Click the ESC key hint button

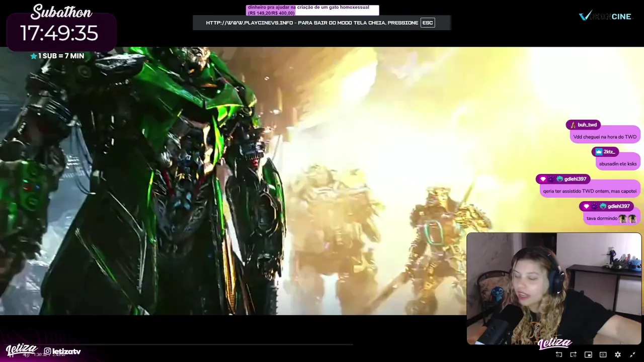(x=428, y=23)
